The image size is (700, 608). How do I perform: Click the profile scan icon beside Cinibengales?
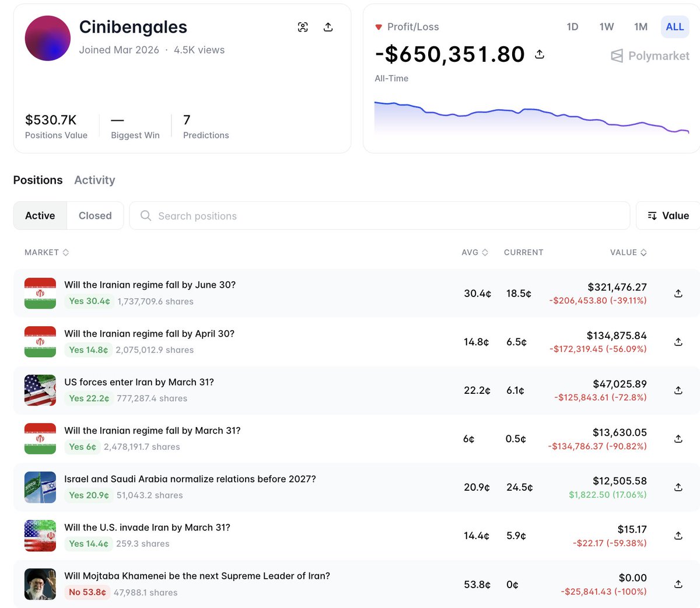pos(303,27)
